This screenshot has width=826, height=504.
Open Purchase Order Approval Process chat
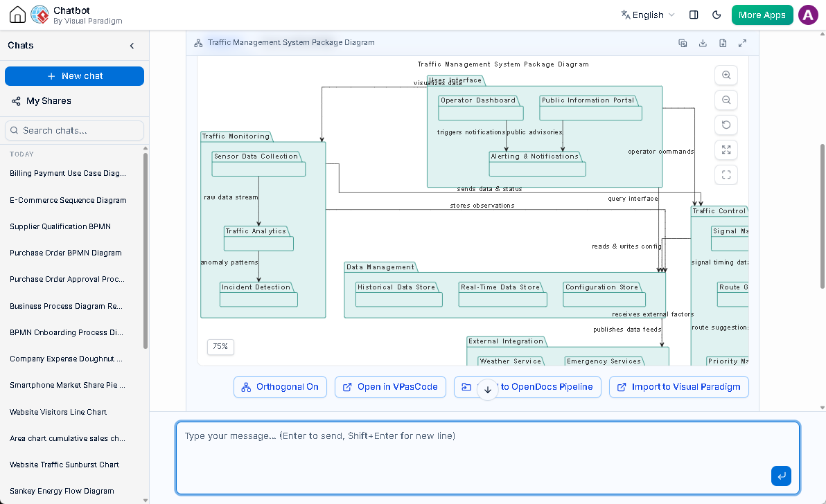(68, 279)
